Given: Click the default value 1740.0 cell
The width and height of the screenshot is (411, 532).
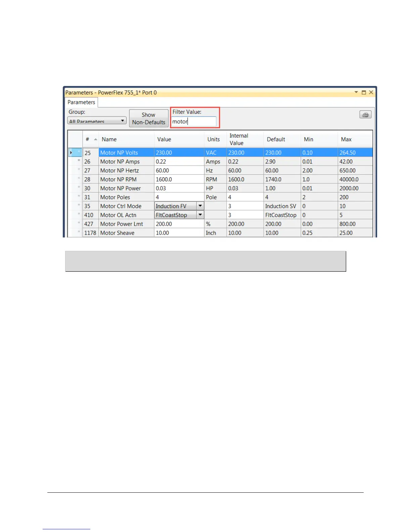Looking at the screenshot, I should (282, 179).
